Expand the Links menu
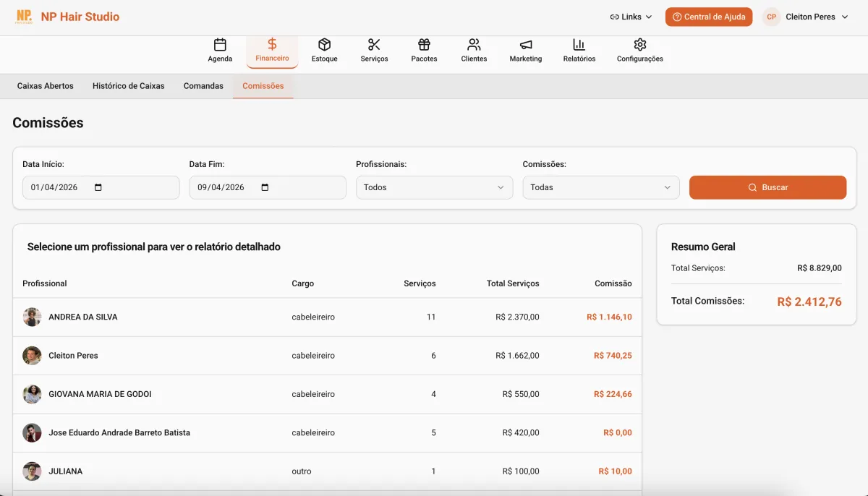 (x=631, y=16)
